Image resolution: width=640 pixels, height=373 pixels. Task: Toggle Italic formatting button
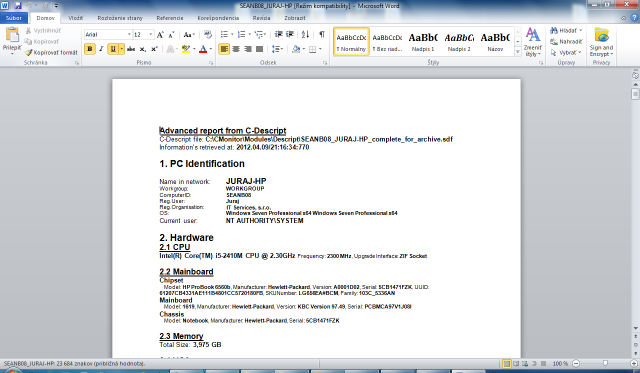click(101, 49)
